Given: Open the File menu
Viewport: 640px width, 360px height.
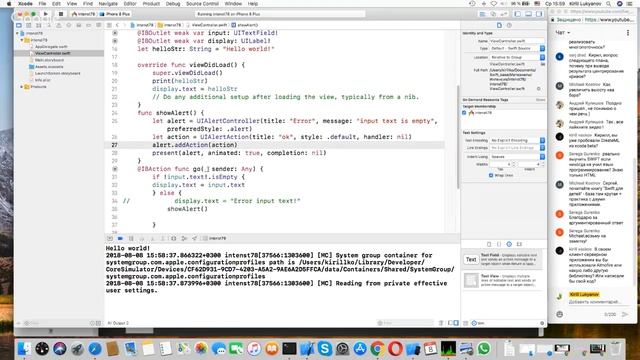Looking at the screenshot, I should pyautogui.click(x=42, y=4).
